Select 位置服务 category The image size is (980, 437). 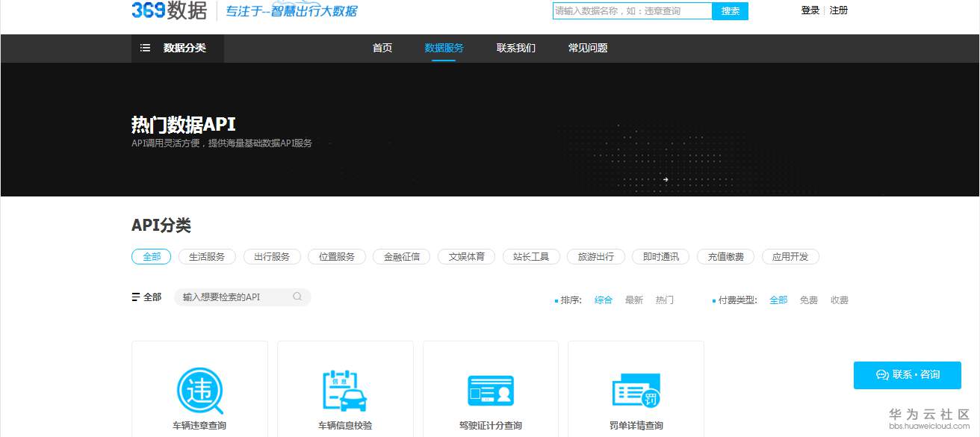point(337,256)
